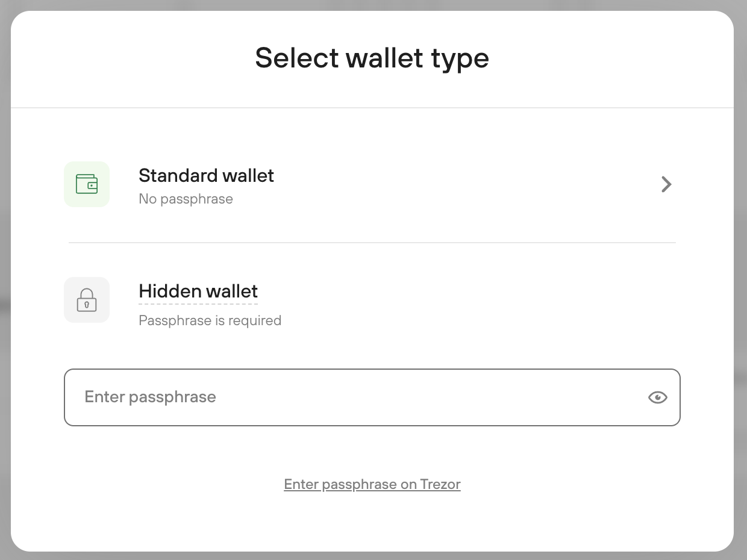This screenshot has height=560, width=747.
Task: Focus the Enter passphrase input field
Action: (372, 397)
